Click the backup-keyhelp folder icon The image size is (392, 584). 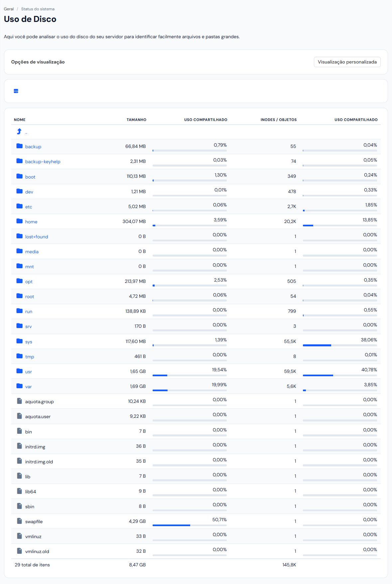tap(20, 161)
